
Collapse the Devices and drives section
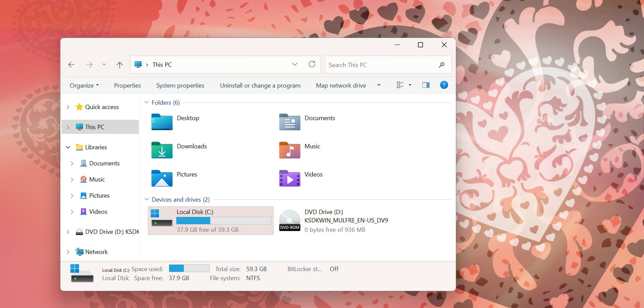(146, 199)
